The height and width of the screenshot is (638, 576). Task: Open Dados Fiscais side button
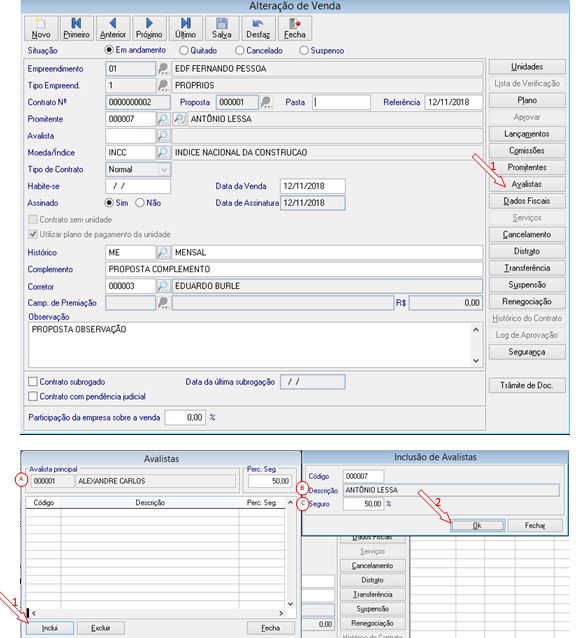pos(527,201)
